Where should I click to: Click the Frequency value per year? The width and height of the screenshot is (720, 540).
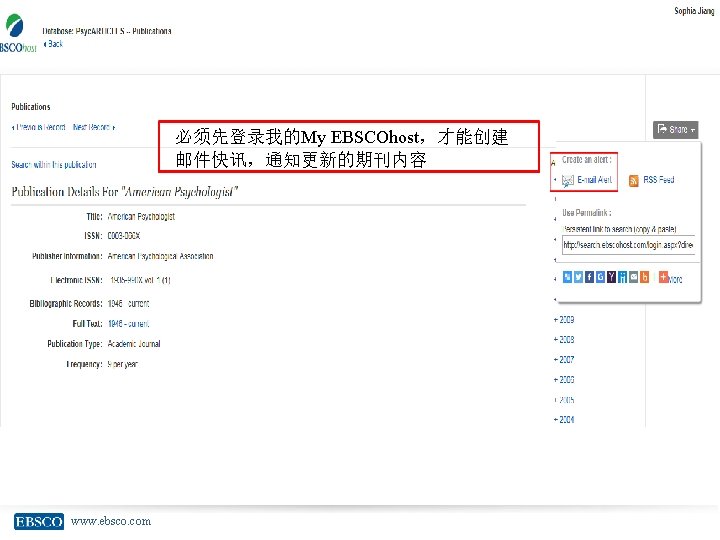pos(123,364)
